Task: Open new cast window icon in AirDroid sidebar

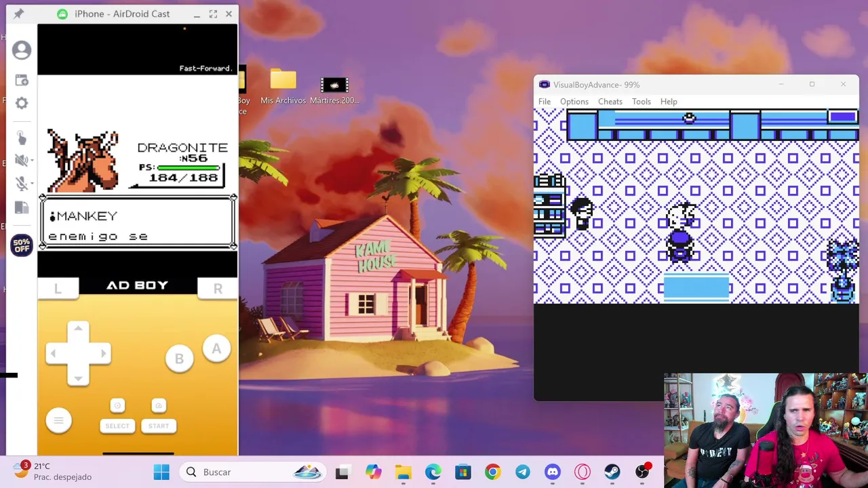Action: point(22,80)
